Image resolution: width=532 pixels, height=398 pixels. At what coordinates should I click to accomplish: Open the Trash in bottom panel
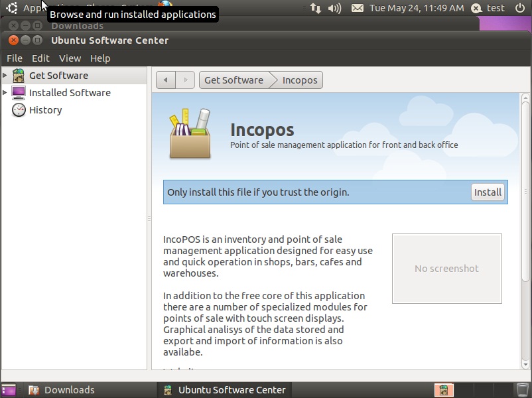(x=523, y=390)
